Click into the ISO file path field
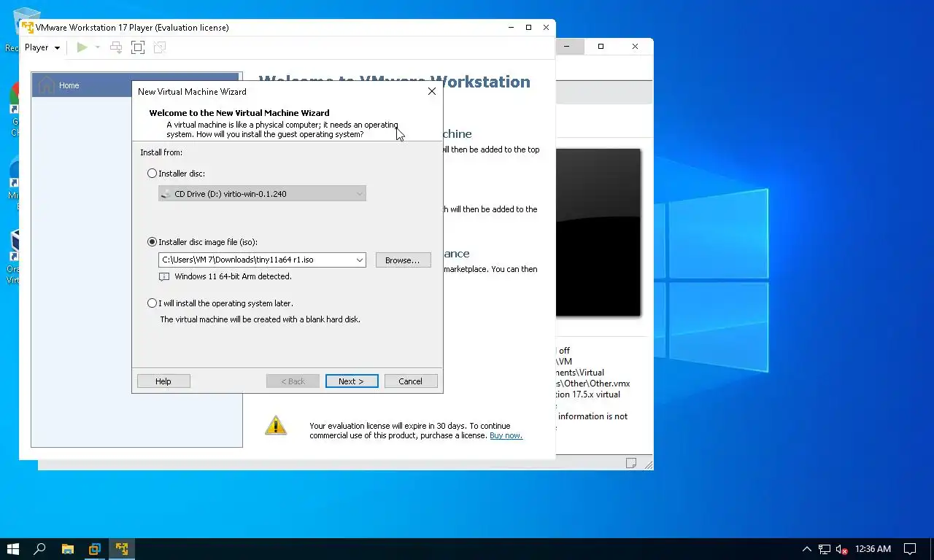Viewport: 934px width, 560px height. click(256, 260)
